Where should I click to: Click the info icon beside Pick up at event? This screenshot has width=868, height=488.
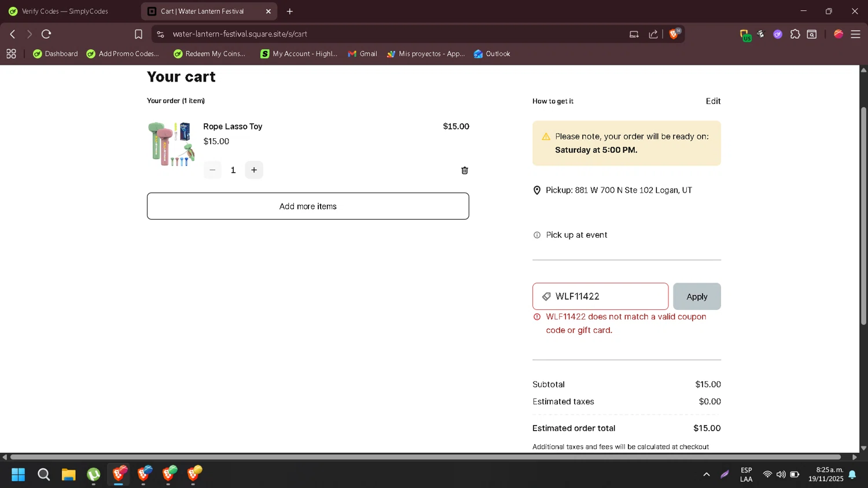[537, 235]
